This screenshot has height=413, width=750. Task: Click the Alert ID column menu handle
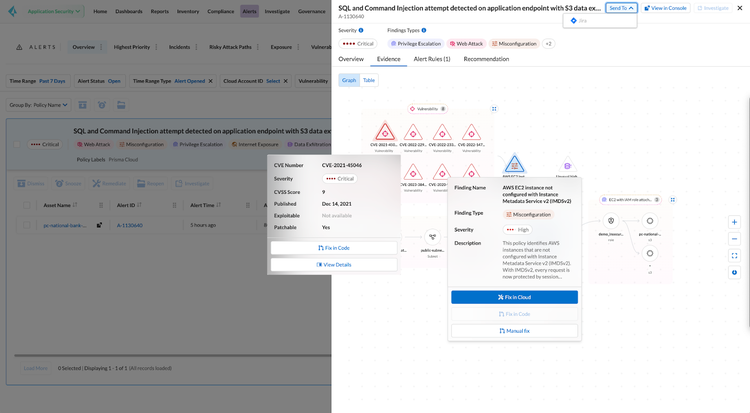click(174, 205)
